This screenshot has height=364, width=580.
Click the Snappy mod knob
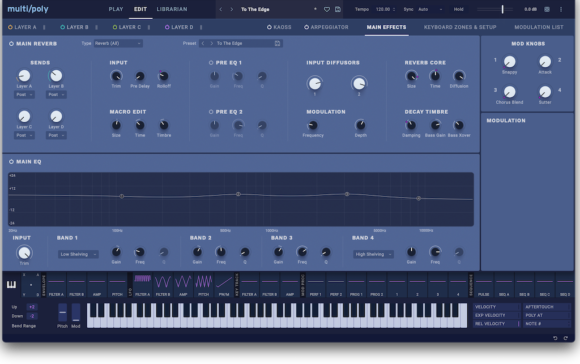click(509, 61)
